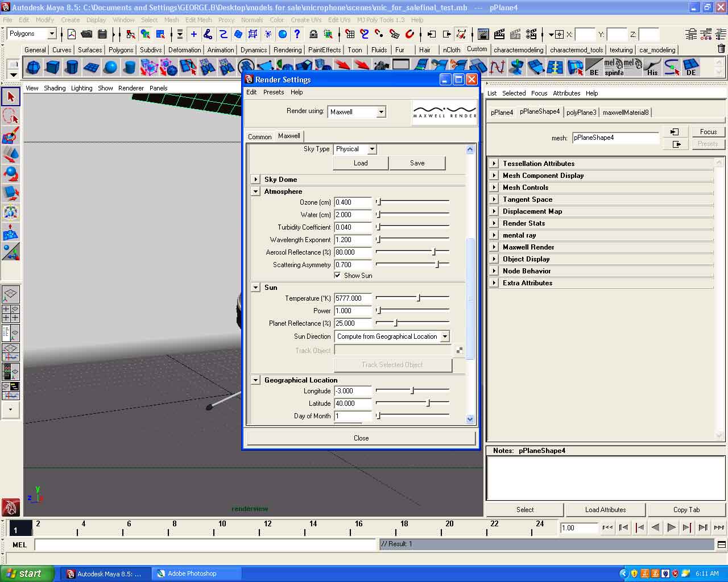Image resolution: width=728 pixels, height=582 pixels.
Task: Click the Save Scene disk icon
Action: coord(102,34)
